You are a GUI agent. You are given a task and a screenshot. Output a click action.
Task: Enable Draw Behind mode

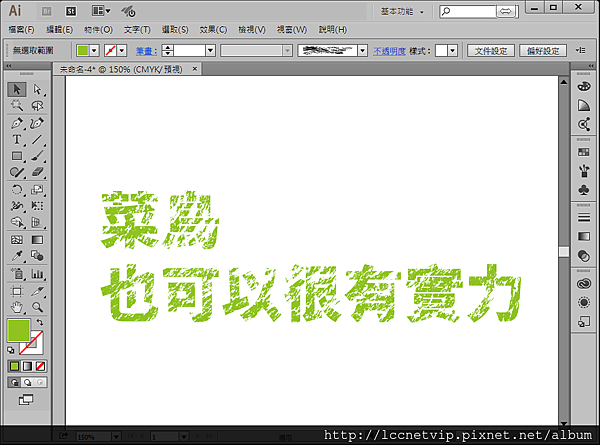[27, 382]
